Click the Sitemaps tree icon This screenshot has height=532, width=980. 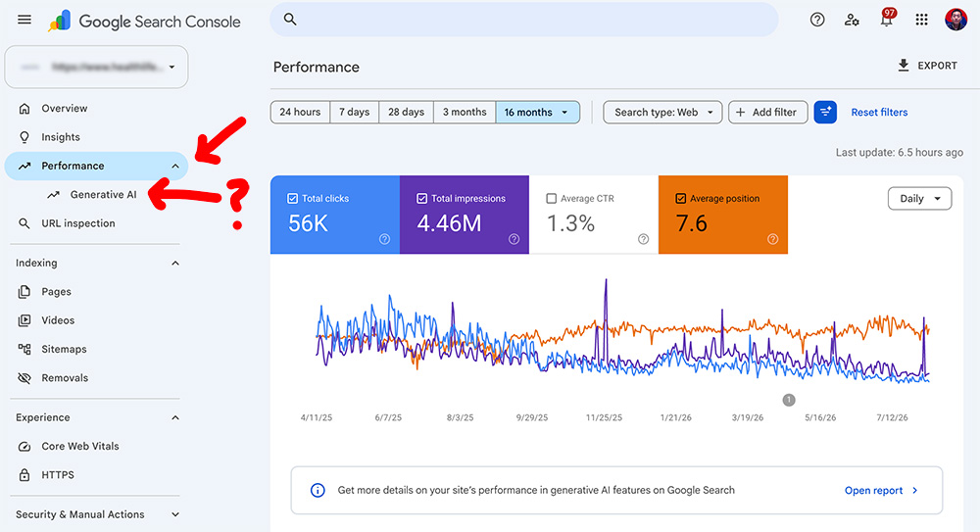tap(24, 349)
